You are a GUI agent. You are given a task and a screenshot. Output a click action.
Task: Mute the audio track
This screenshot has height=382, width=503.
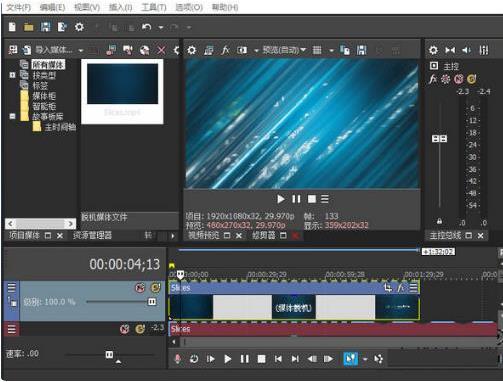pyautogui.click(x=124, y=329)
